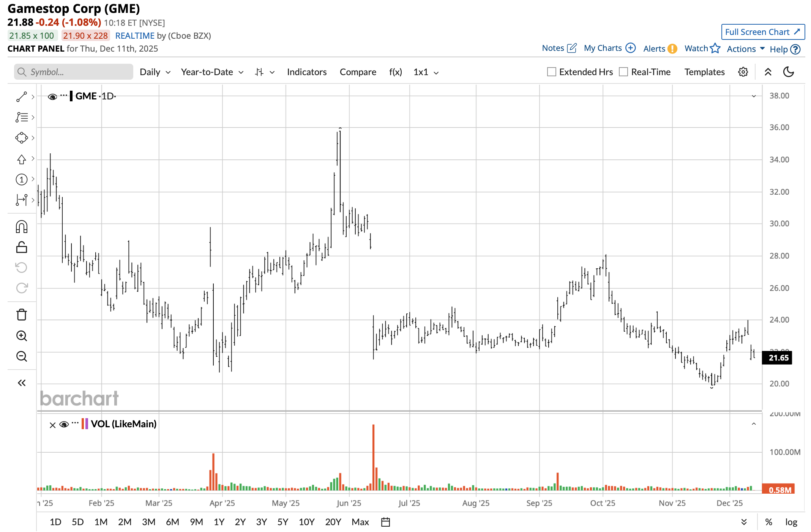
Task: Click the zoom in magnifier icon
Action: (22, 336)
